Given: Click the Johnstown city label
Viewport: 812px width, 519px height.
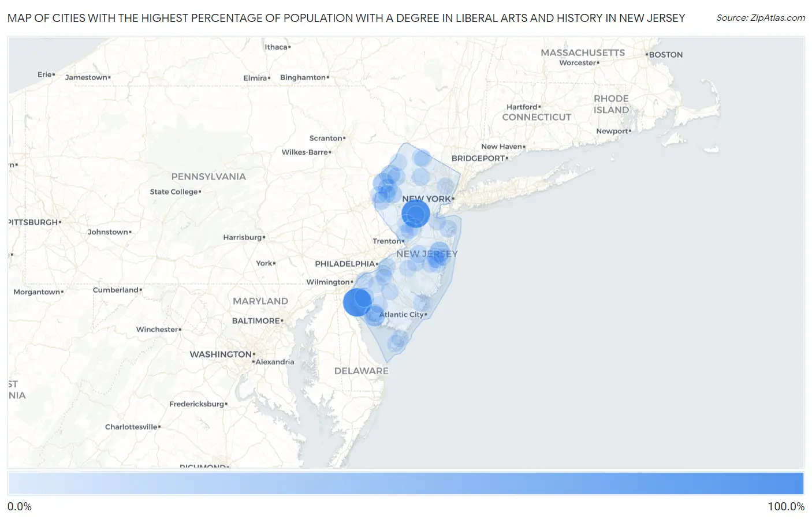Looking at the screenshot, I should [x=108, y=232].
